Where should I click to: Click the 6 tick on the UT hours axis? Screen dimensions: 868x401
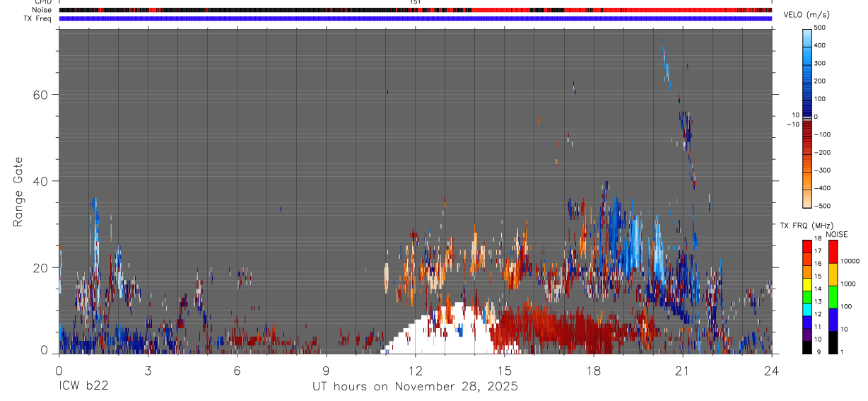tap(237, 371)
